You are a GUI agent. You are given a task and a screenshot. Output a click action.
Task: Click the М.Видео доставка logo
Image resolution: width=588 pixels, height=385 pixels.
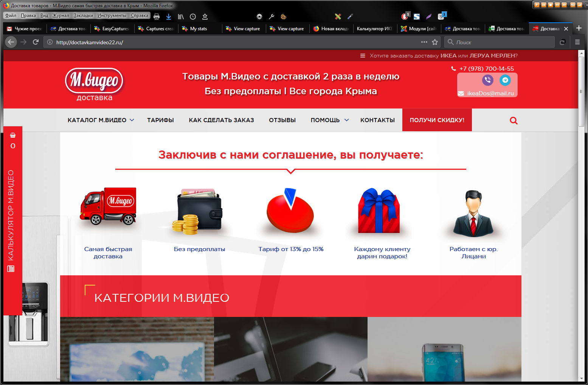pyautogui.click(x=94, y=84)
